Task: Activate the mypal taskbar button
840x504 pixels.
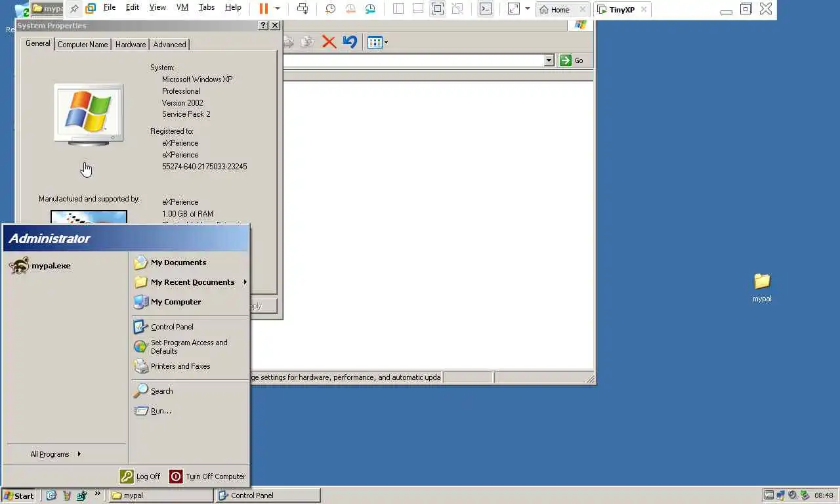Action: [161, 495]
